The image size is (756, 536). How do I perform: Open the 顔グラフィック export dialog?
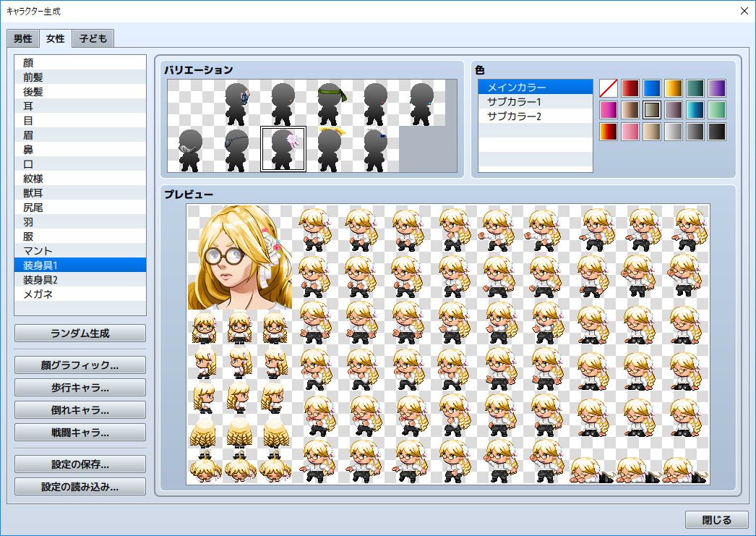point(80,365)
